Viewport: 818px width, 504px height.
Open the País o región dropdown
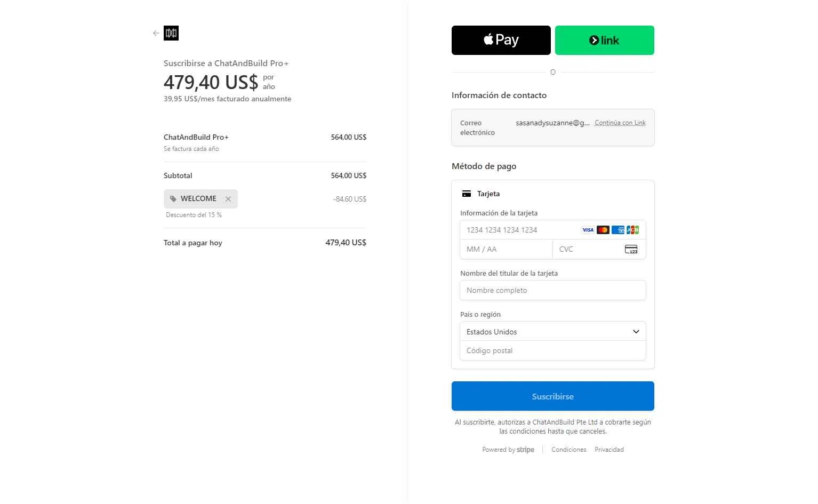pyautogui.click(x=553, y=331)
